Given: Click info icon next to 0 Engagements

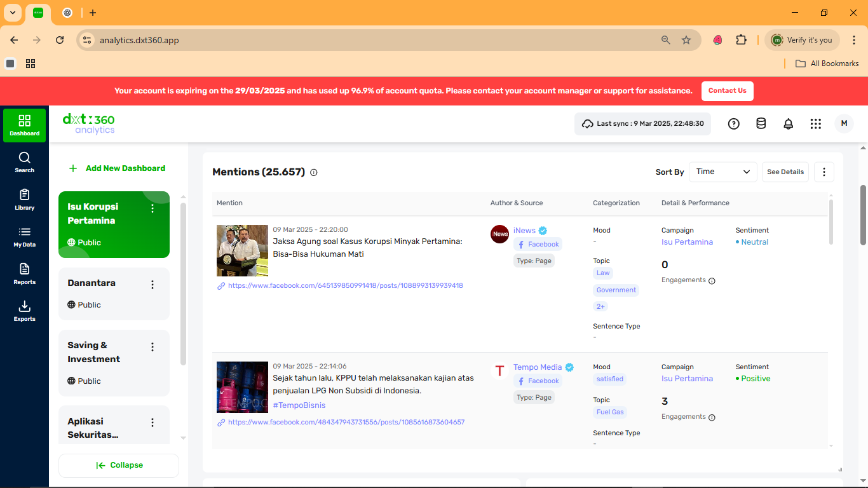Looking at the screenshot, I should 712,281.
